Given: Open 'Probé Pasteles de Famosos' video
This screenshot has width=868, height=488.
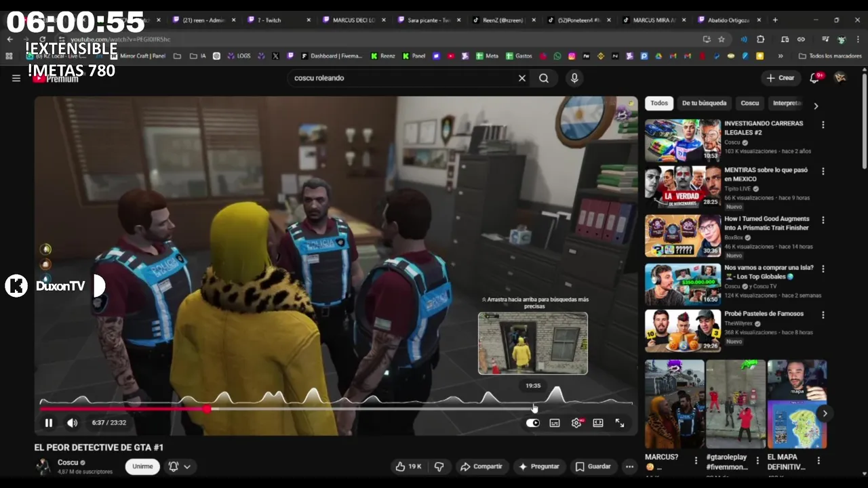Looking at the screenshot, I should [683, 331].
